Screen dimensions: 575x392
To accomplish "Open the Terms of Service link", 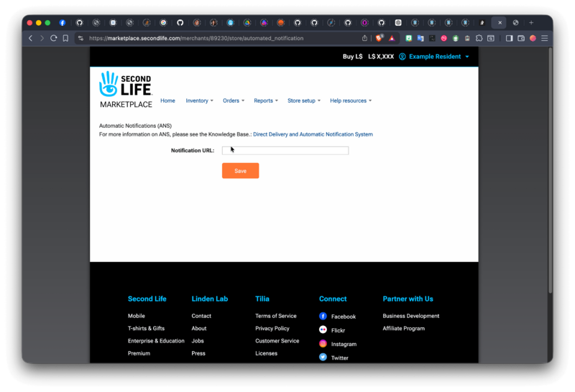I will 276,316.
